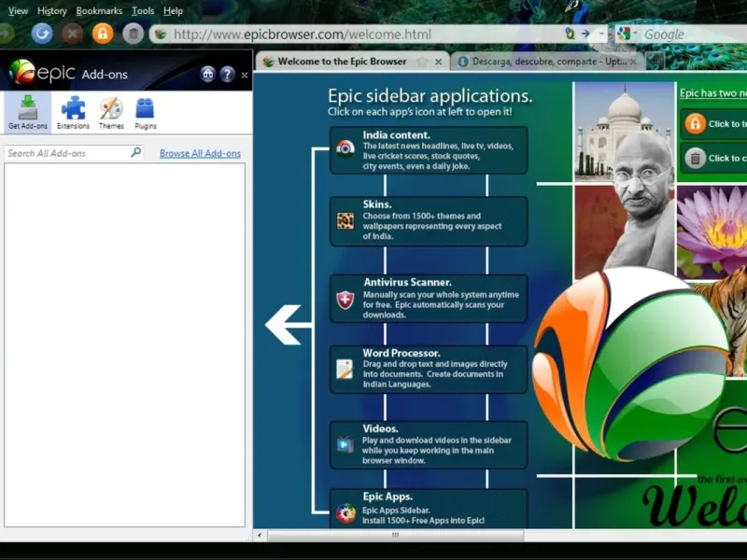
Task: Click the orange lock Click to button on page
Action: point(713,124)
